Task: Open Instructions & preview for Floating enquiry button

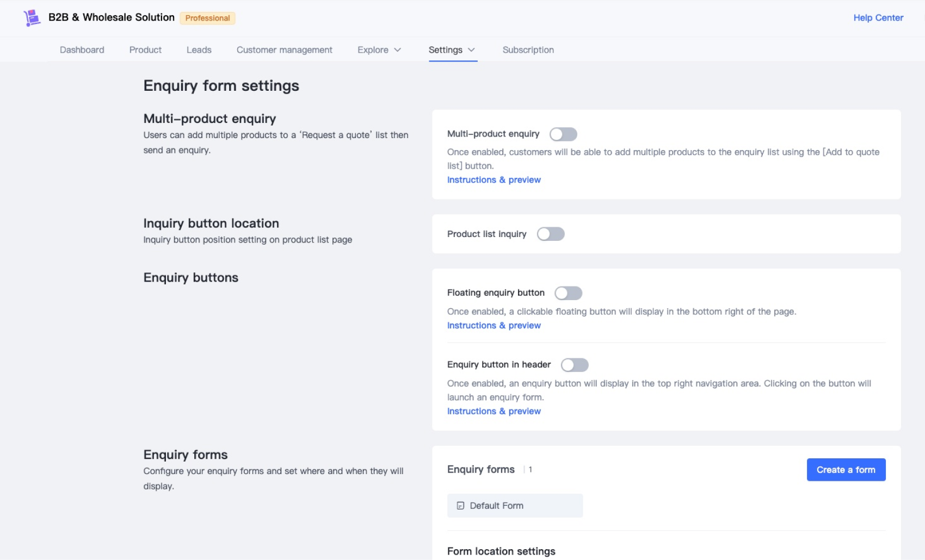Action: click(494, 326)
